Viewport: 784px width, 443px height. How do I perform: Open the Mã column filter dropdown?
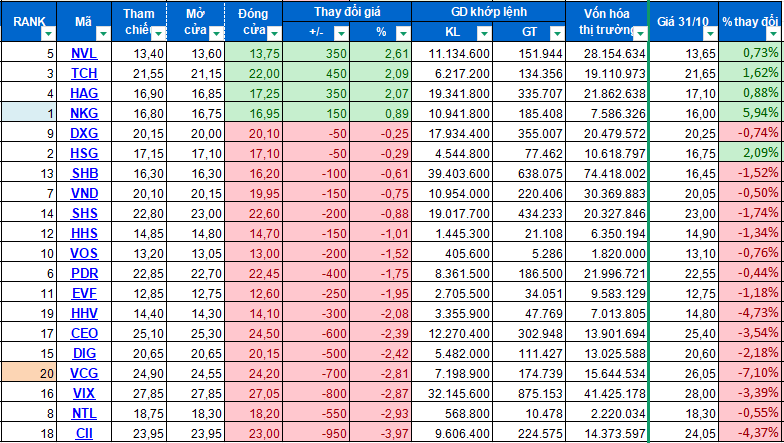tap(103, 34)
